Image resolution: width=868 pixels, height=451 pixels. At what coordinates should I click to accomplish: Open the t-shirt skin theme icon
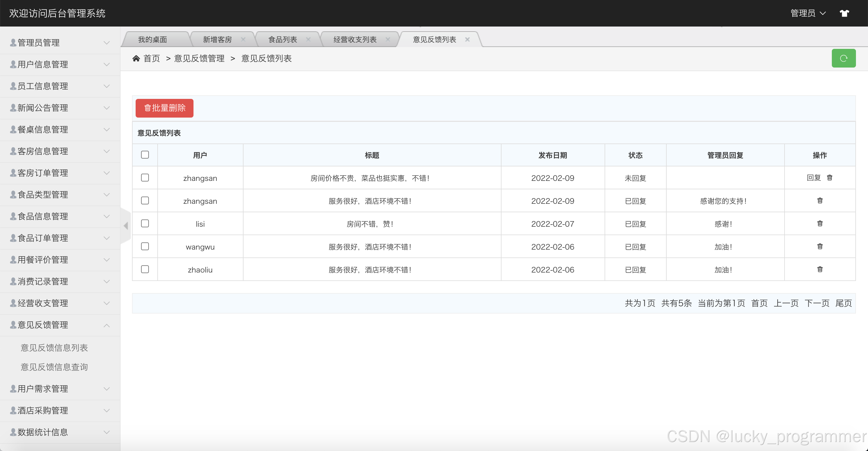click(844, 14)
